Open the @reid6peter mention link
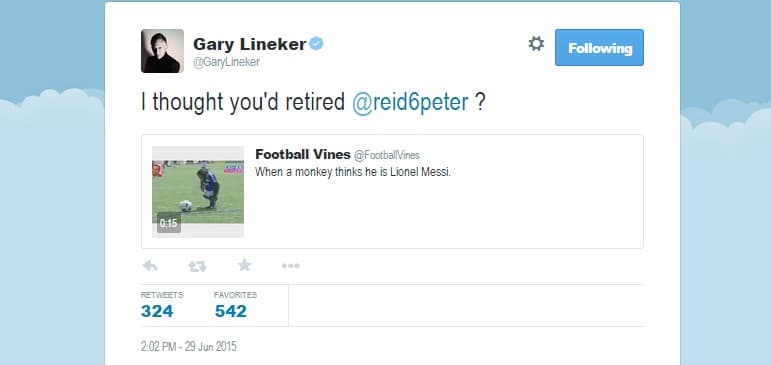Screen dimensions: 771x365 (411, 102)
